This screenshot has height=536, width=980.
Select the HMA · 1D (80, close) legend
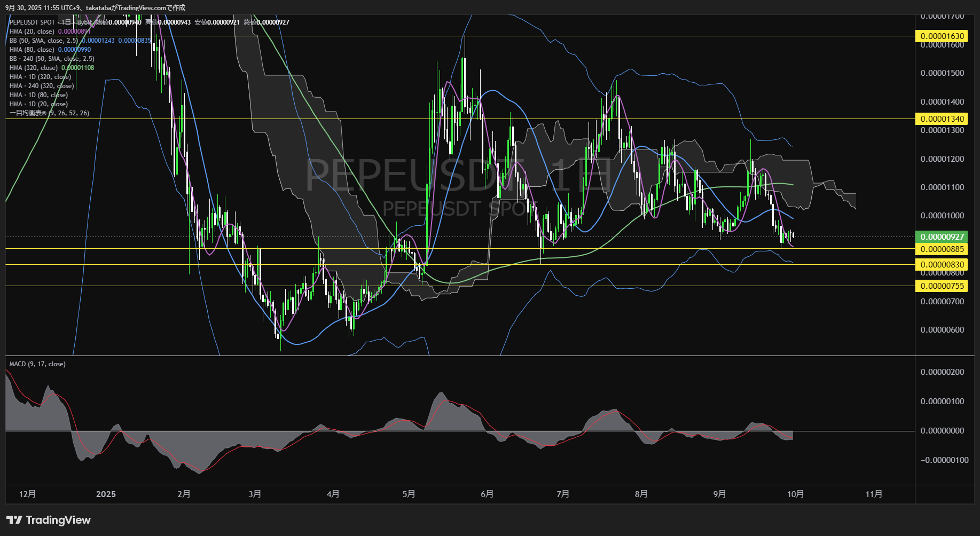[x=38, y=95]
